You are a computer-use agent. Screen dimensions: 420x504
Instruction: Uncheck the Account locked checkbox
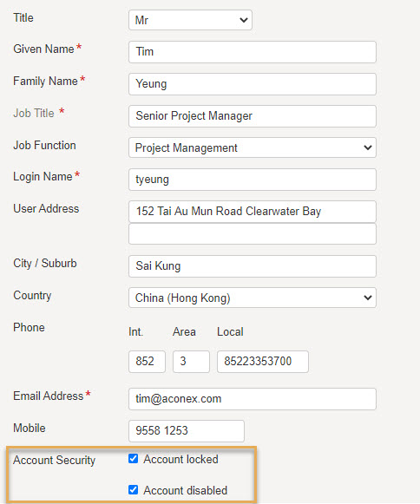133,459
